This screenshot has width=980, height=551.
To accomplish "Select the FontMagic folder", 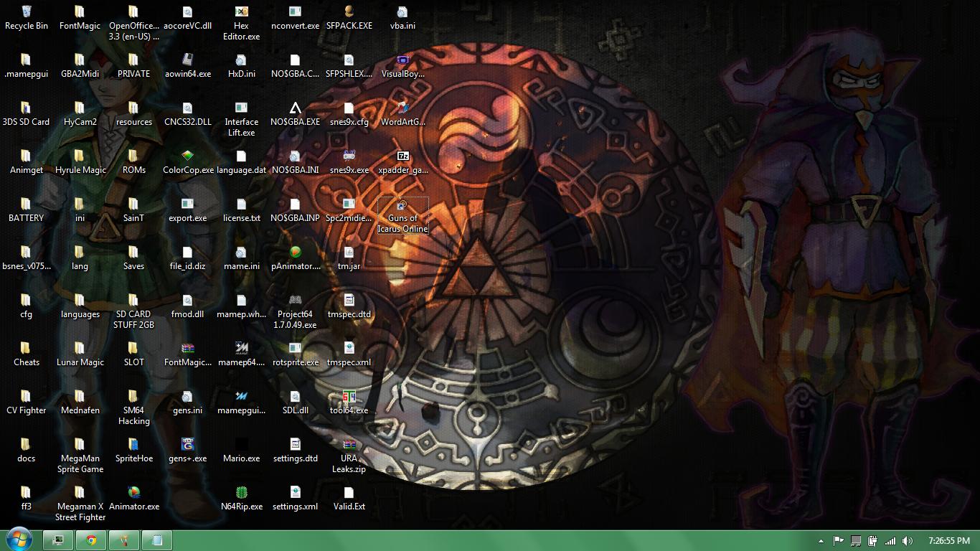I will click(x=80, y=19).
